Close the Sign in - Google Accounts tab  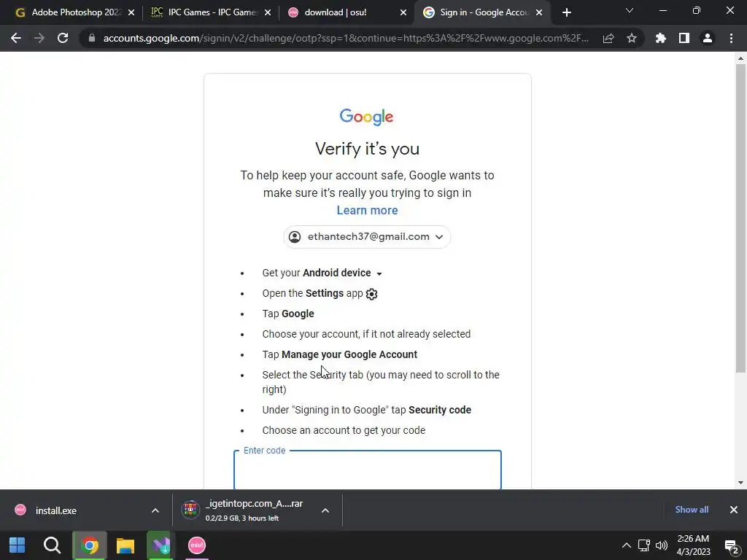(539, 12)
